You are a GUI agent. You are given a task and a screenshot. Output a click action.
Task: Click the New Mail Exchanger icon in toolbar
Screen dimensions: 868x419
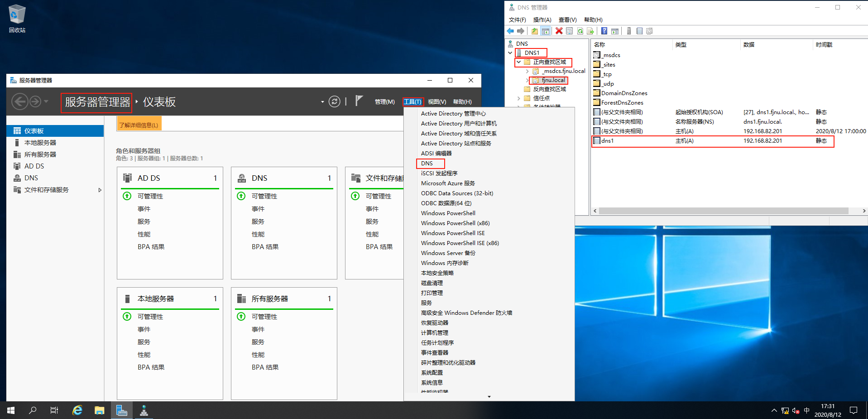649,31
